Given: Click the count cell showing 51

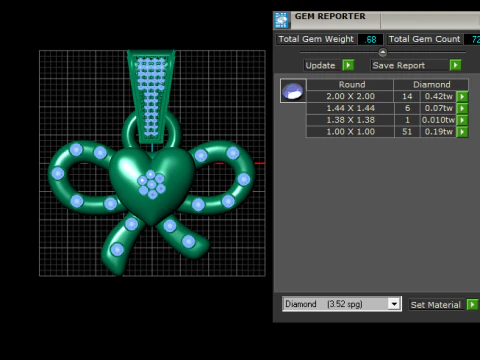Looking at the screenshot, I should tap(407, 132).
